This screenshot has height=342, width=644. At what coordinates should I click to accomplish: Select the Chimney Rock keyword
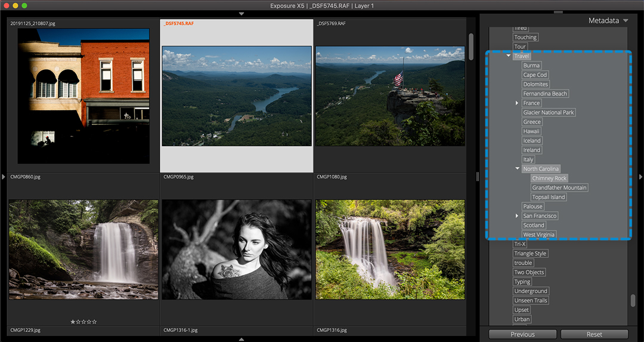tap(549, 178)
